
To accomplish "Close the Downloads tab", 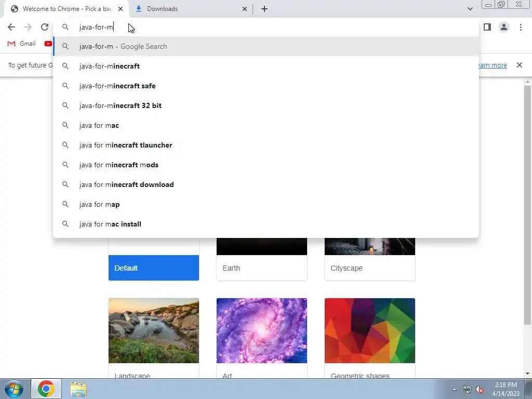I will pos(245,9).
